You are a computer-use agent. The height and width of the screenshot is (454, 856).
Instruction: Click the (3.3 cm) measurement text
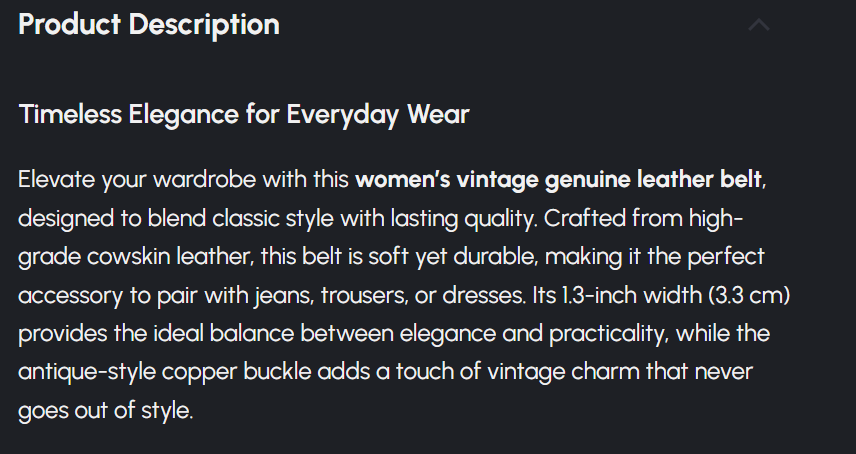[x=749, y=296]
